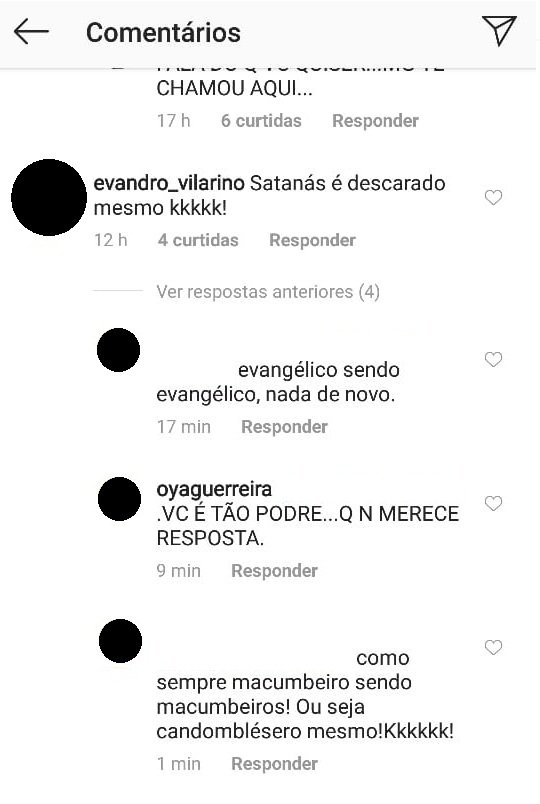Open evandro_vilarino username profile
Image resolution: width=540 pixels, height=804 pixels.
(169, 184)
